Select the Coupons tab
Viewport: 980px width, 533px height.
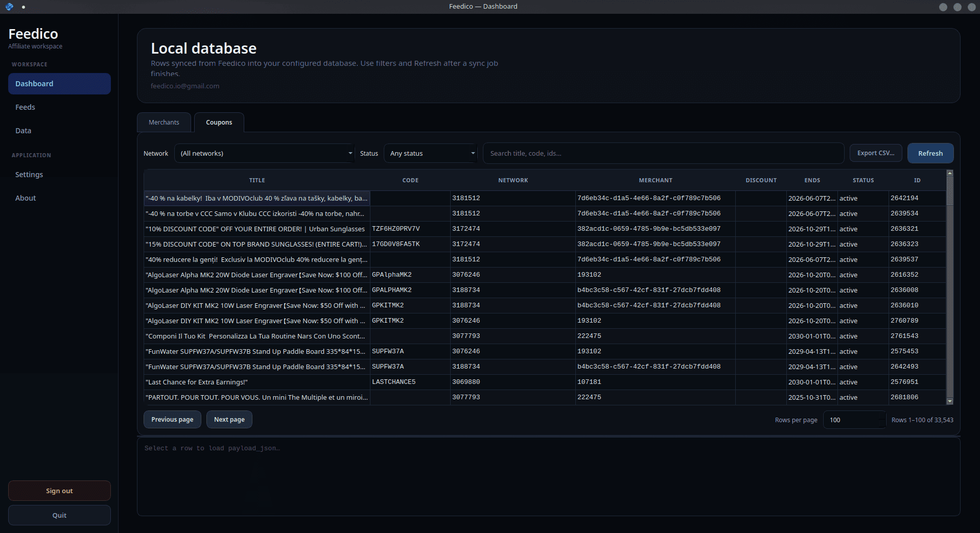pos(219,123)
